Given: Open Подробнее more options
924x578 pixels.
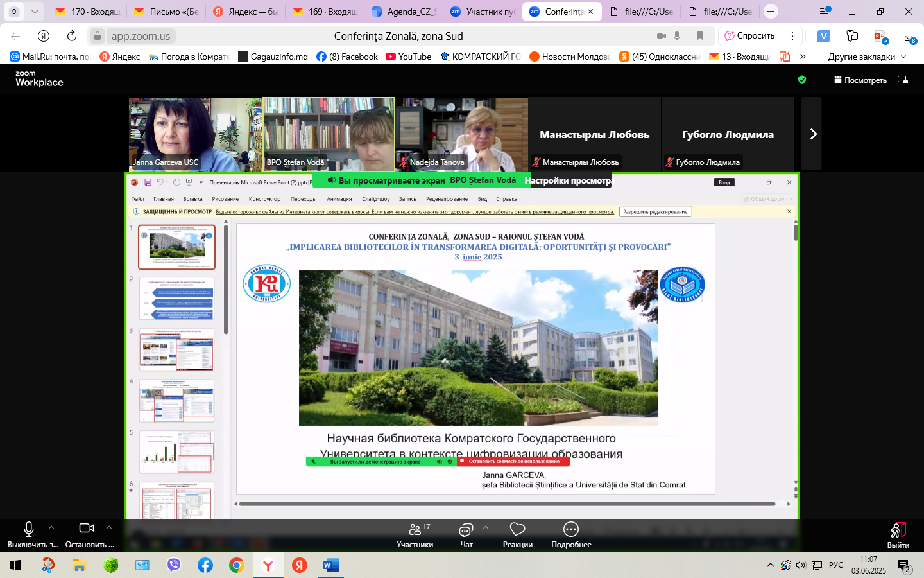Looking at the screenshot, I should (x=571, y=535).
